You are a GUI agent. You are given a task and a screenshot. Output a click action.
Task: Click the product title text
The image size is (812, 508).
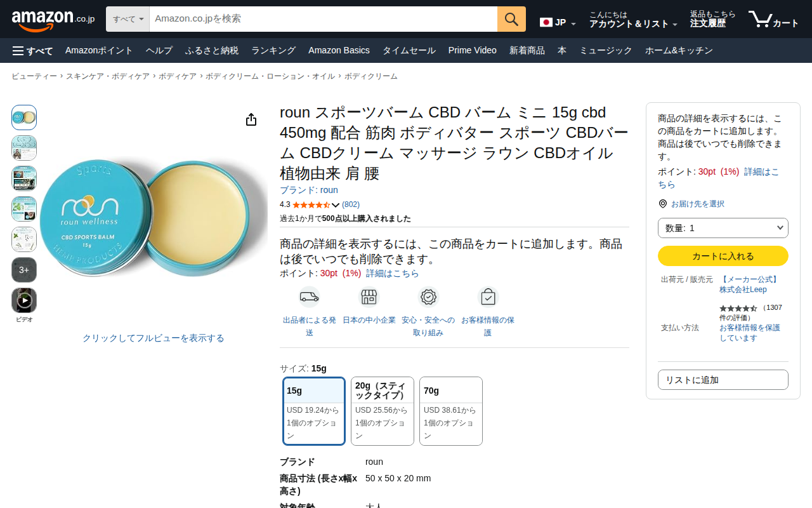[x=454, y=143]
